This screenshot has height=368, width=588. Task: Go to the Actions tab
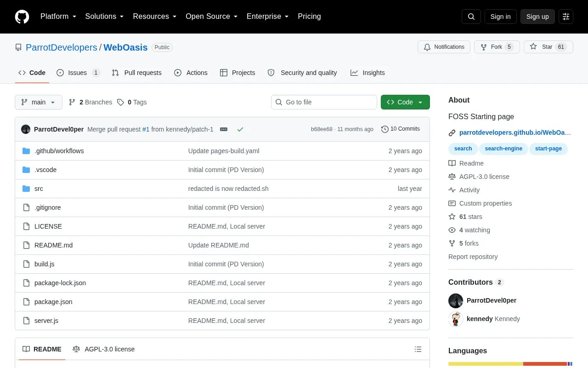click(x=191, y=73)
